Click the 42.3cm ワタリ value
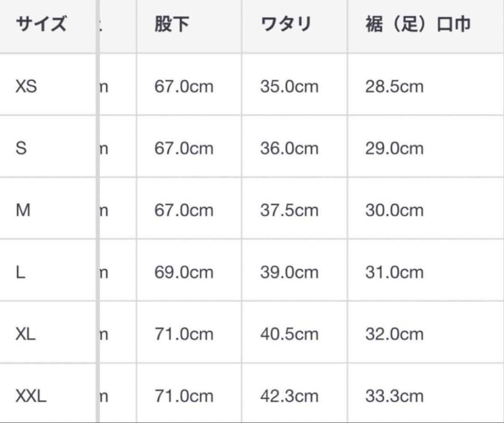 pyautogui.click(x=289, y=396)
